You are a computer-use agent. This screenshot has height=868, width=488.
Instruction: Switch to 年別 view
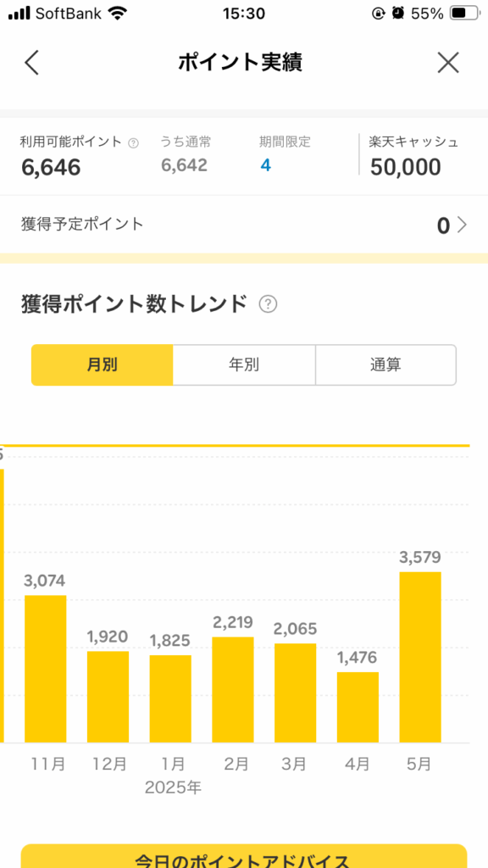tap(244, 364)
